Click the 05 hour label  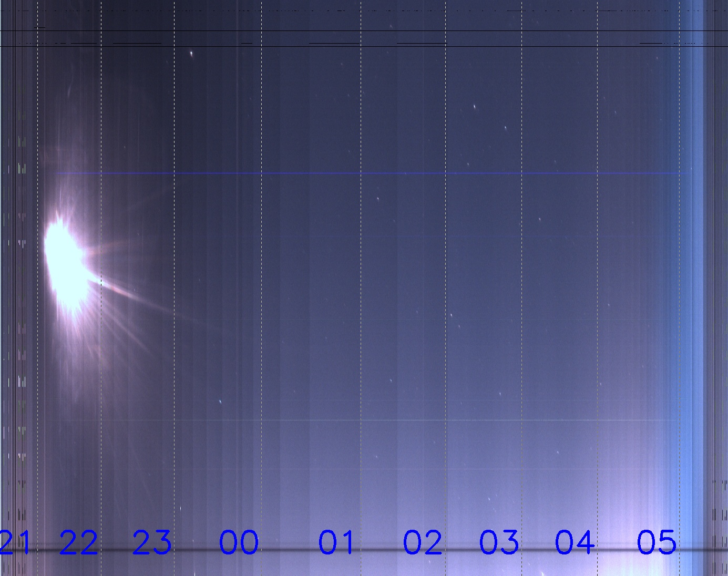pyautogui.click(x=657, y=542)
